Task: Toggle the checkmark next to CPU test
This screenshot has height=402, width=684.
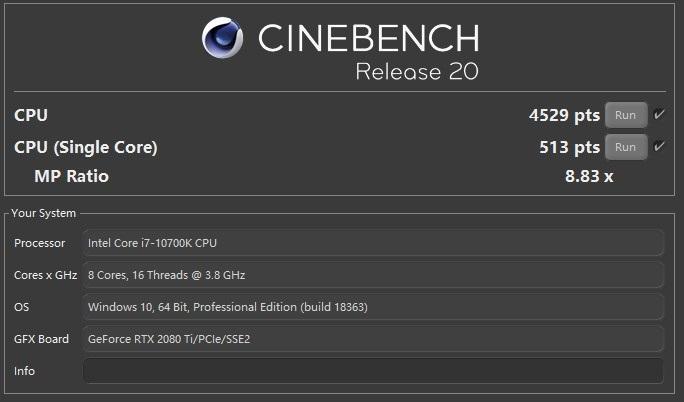Action: 659,115
